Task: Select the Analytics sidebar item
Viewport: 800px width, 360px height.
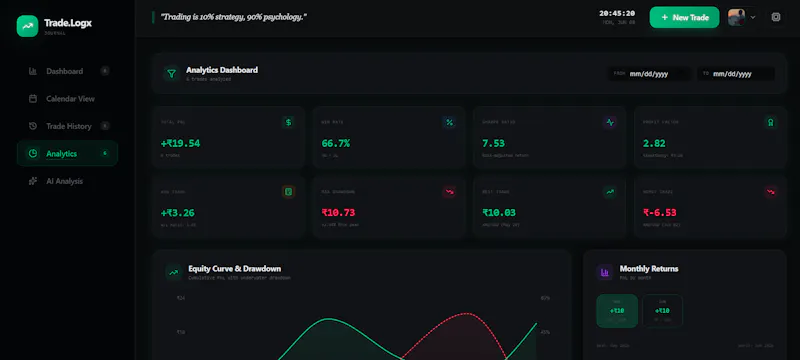Action: point(67,153)
